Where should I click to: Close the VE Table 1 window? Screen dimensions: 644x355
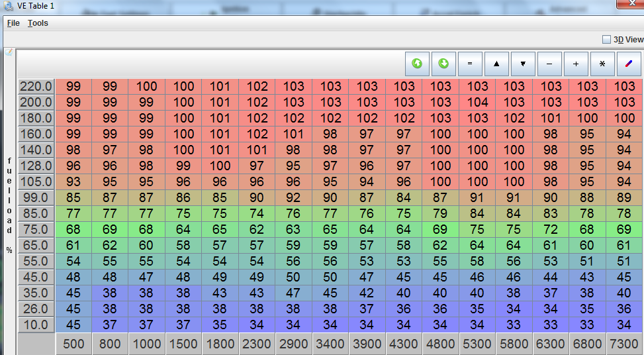pyautogui.click(x=631, y=3)
